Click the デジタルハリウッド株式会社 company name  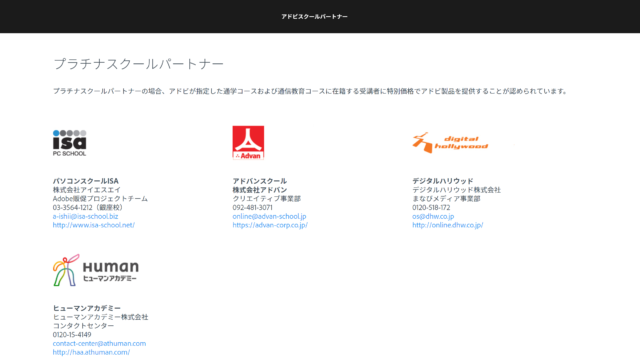pyautogui.click(x=456, y=190)
